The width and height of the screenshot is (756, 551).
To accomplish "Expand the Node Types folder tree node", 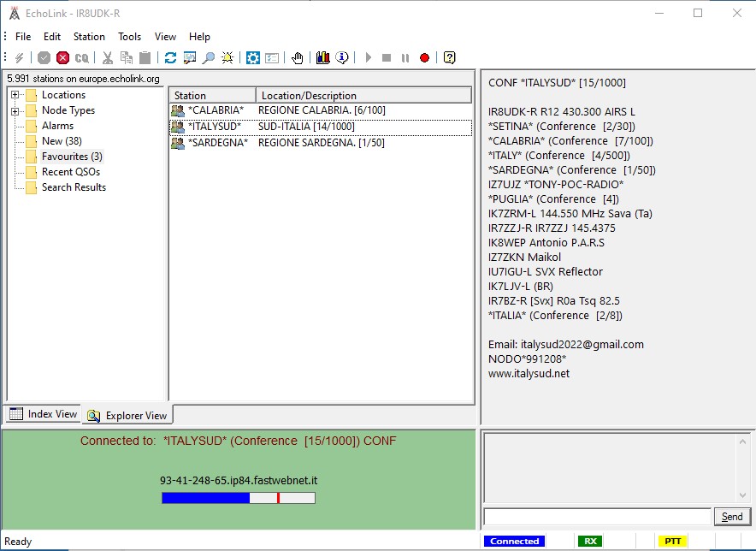I will [x=15, y=111].
